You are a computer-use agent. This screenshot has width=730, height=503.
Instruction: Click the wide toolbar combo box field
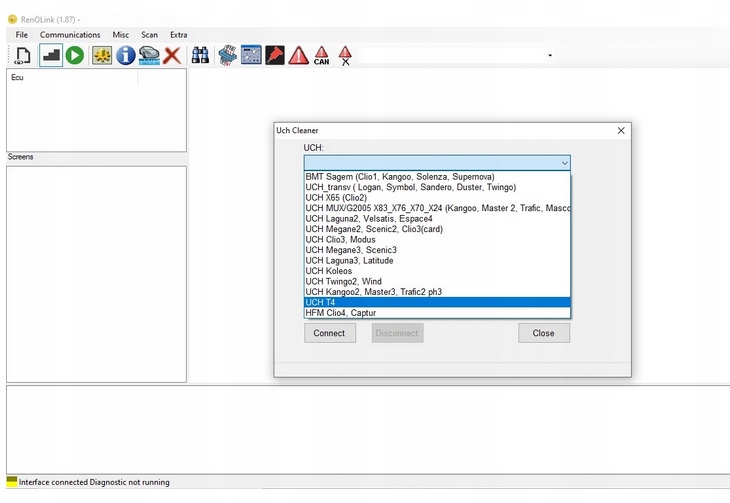coord(457,55)
